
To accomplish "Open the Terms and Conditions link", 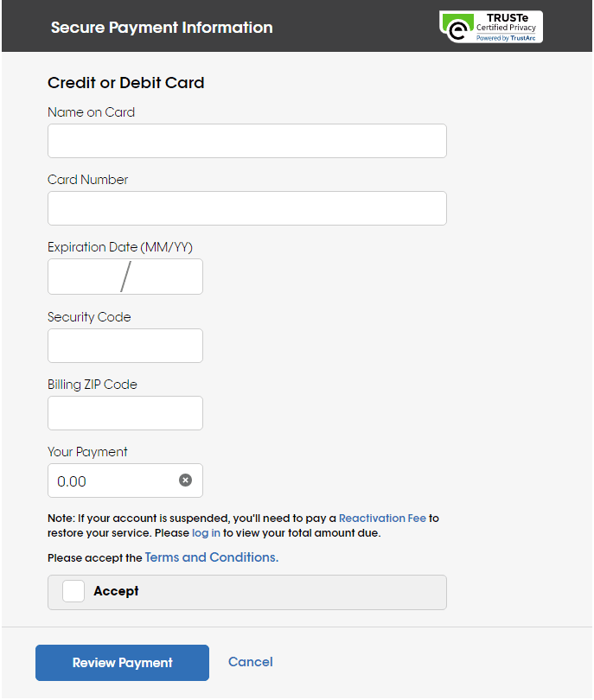I will (211, 557).
